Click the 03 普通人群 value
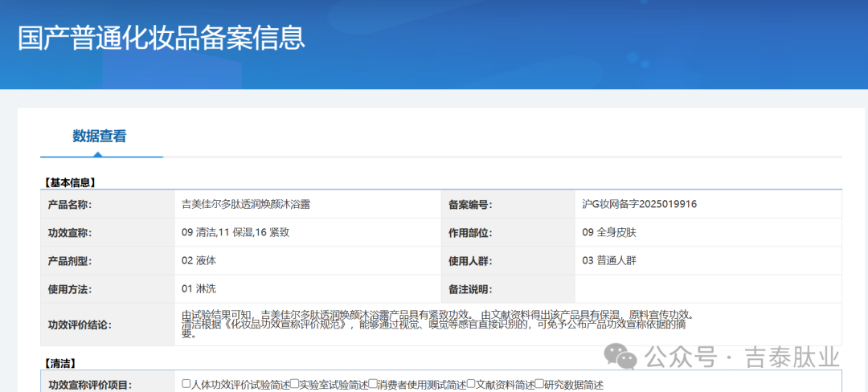The height and width of the screenshot is (392, 868). 609,261
